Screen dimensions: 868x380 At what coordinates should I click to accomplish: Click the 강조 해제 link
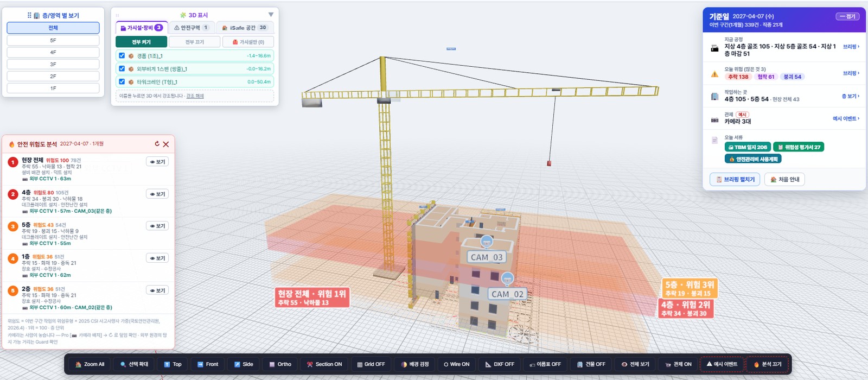tap(195, 96)
